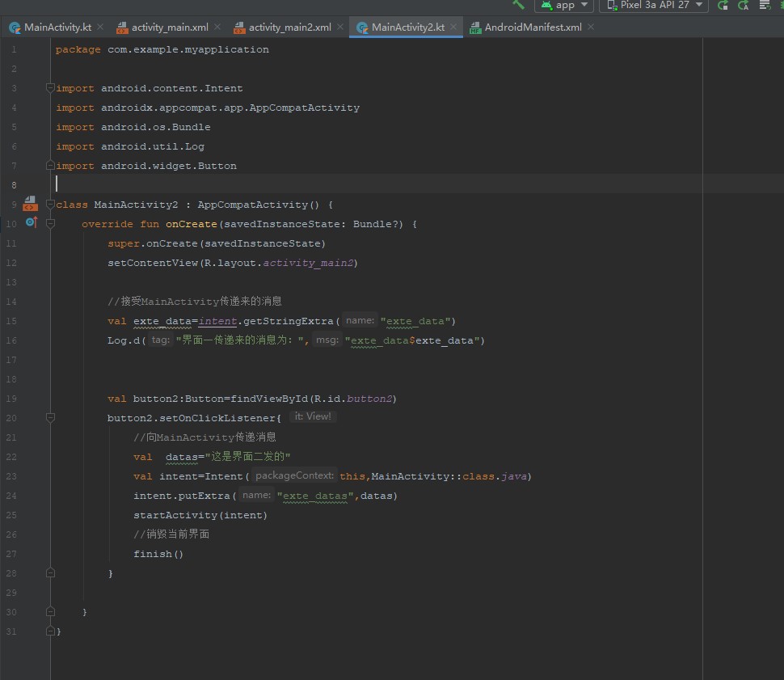Open the Pixel 3a API 27 device dropdown
784x680 pixels.
coord(653,6)
